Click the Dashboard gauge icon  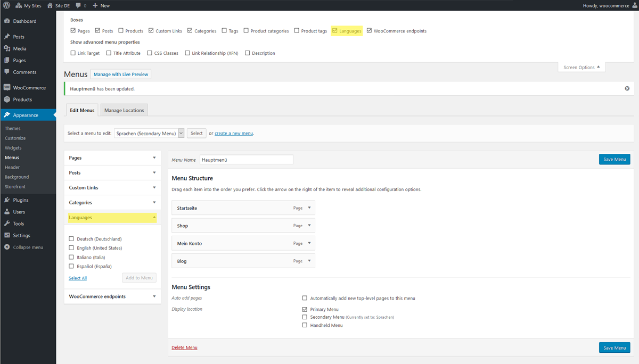tap(7, 21)
